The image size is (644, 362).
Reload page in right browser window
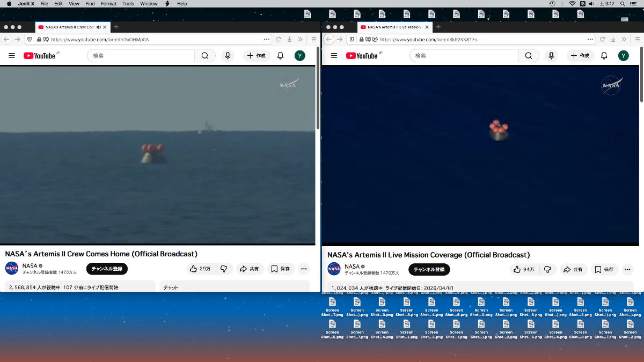(x=602, y=39)
